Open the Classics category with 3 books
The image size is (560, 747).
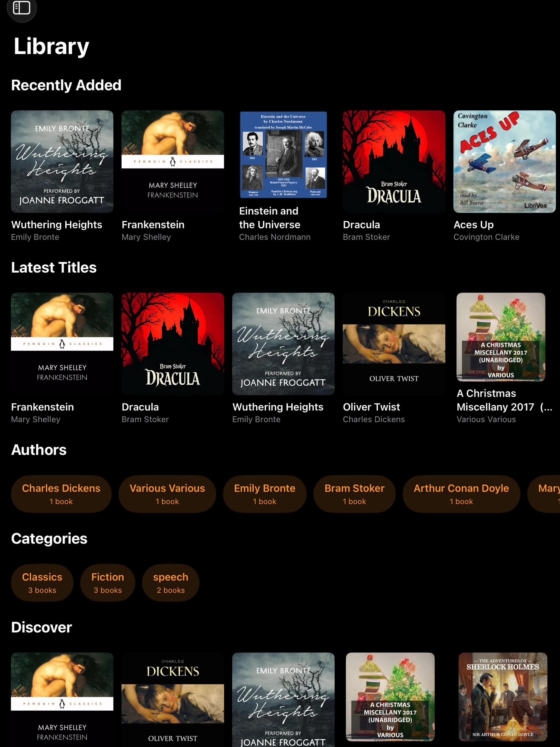42,583
